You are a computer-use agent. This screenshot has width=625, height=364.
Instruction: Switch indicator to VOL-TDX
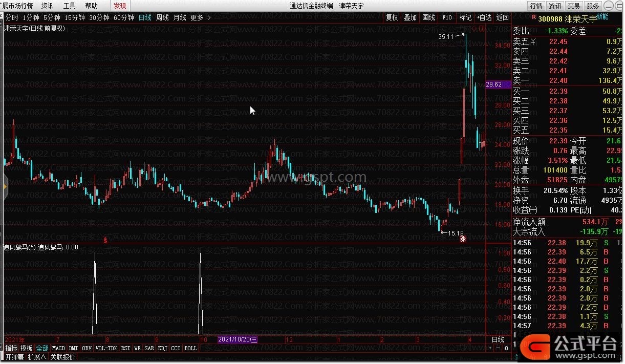[x=106, y=348]
